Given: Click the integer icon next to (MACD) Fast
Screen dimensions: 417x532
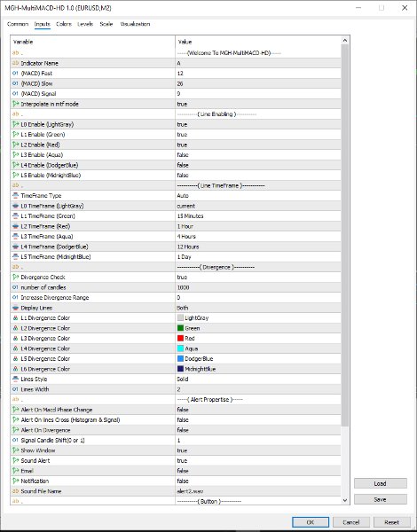Looking at the screenshot, I should 15,74.
